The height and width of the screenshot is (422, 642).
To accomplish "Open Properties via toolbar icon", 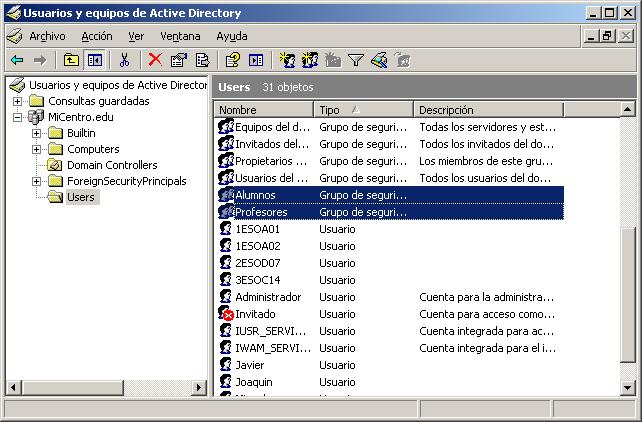I will point(178,60).
